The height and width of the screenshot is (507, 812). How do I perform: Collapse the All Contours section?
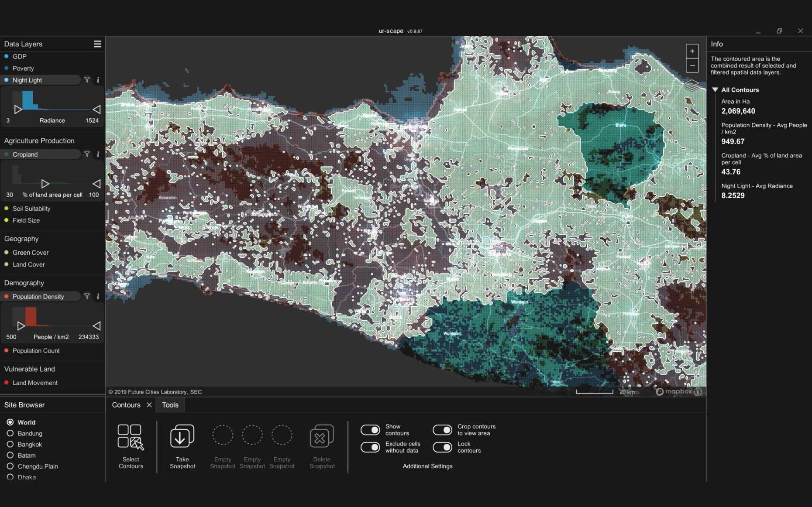(x=715, y=90)
